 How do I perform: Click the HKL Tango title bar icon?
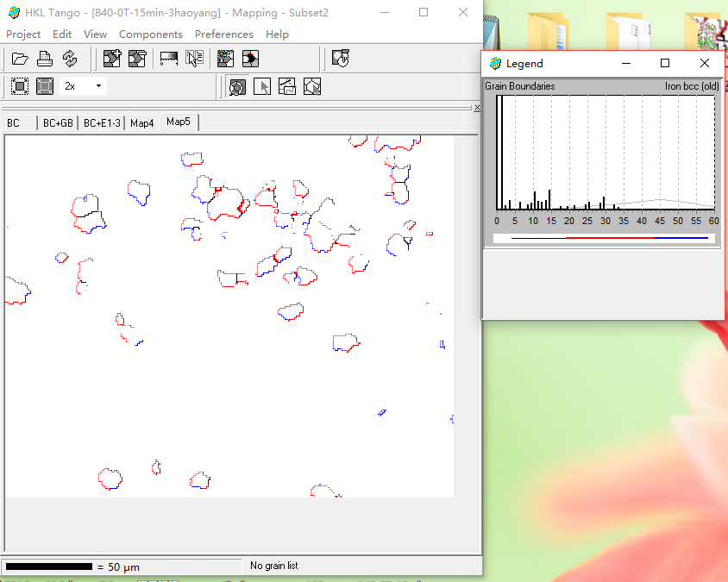[15, 13]
